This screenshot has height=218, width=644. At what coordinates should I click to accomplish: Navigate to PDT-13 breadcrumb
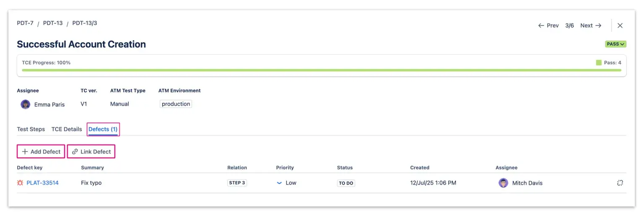click(x=53, y=23)
